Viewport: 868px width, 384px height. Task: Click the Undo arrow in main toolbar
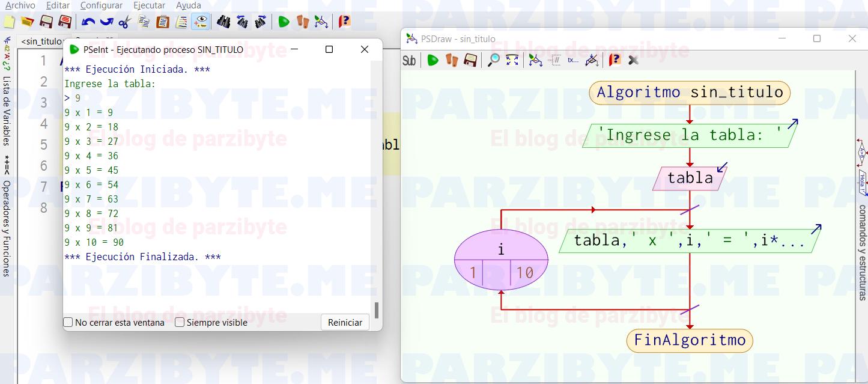click(88, 22)
